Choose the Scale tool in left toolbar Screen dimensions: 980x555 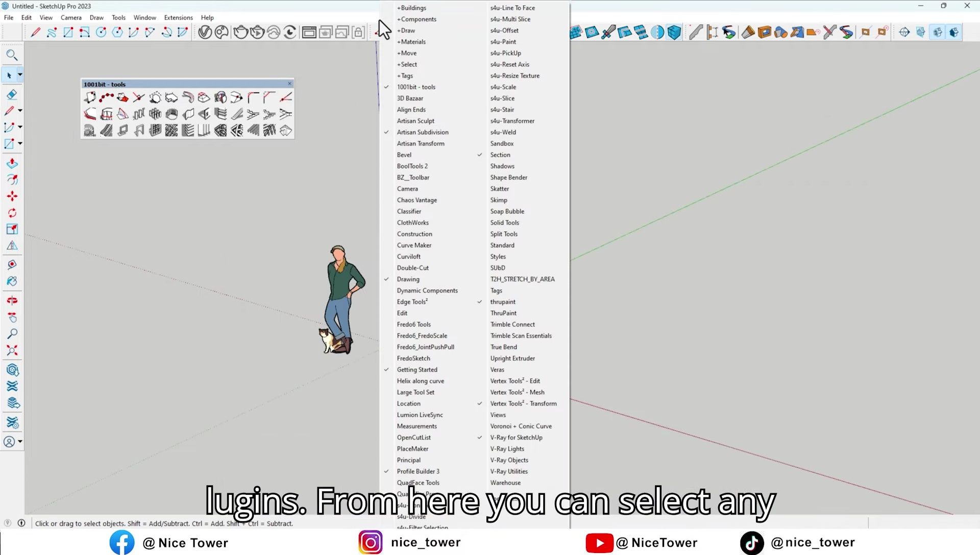tap(12, 229)
